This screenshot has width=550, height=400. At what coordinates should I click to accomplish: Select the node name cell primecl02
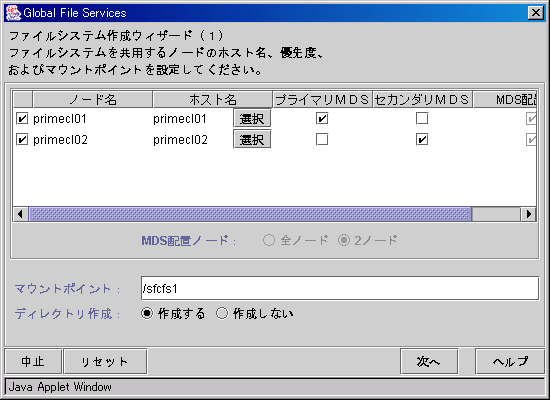tap(93, 140)
